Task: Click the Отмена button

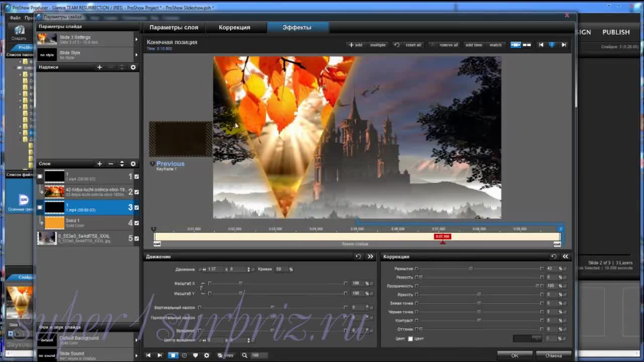Action: [553, 355]
